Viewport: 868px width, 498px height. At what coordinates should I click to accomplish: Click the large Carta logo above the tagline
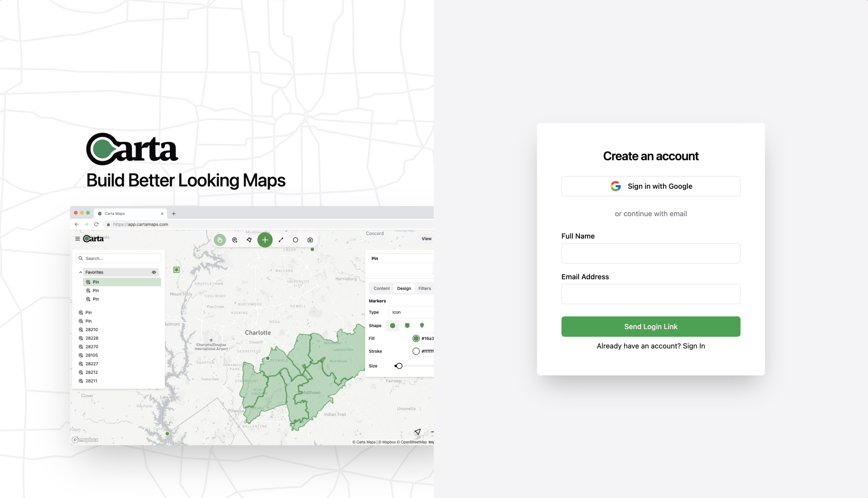[132, 149]
